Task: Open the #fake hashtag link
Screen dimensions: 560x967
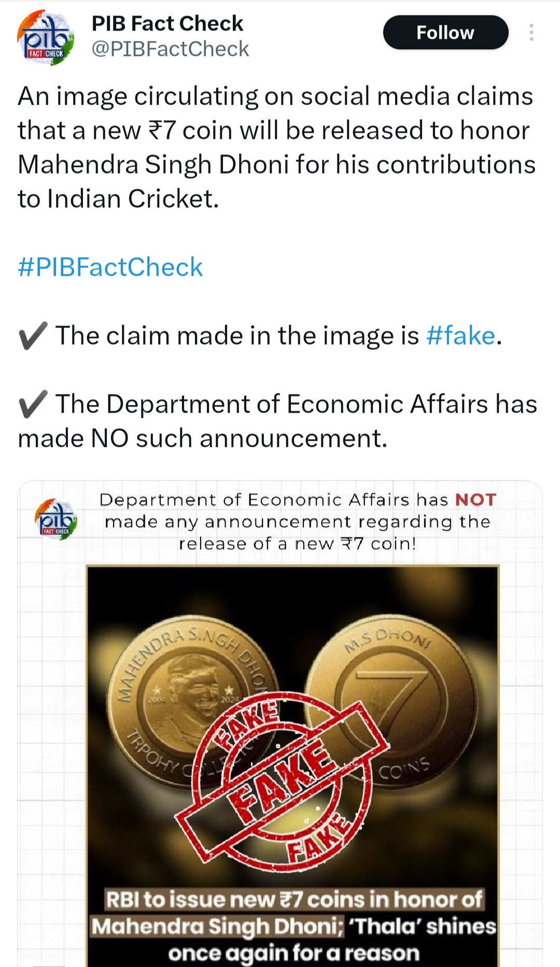Action: coord(460,336)
